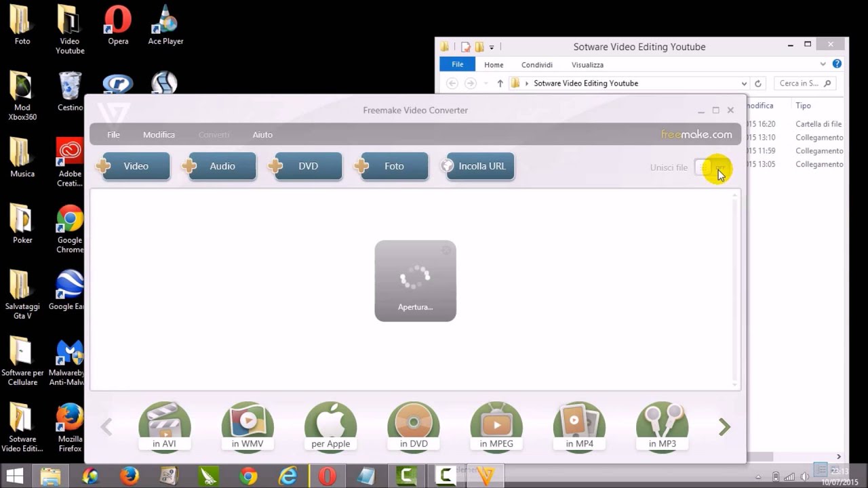
Task: Switch to the Visualizza tab in Explorer
Action: pos(587,64)
